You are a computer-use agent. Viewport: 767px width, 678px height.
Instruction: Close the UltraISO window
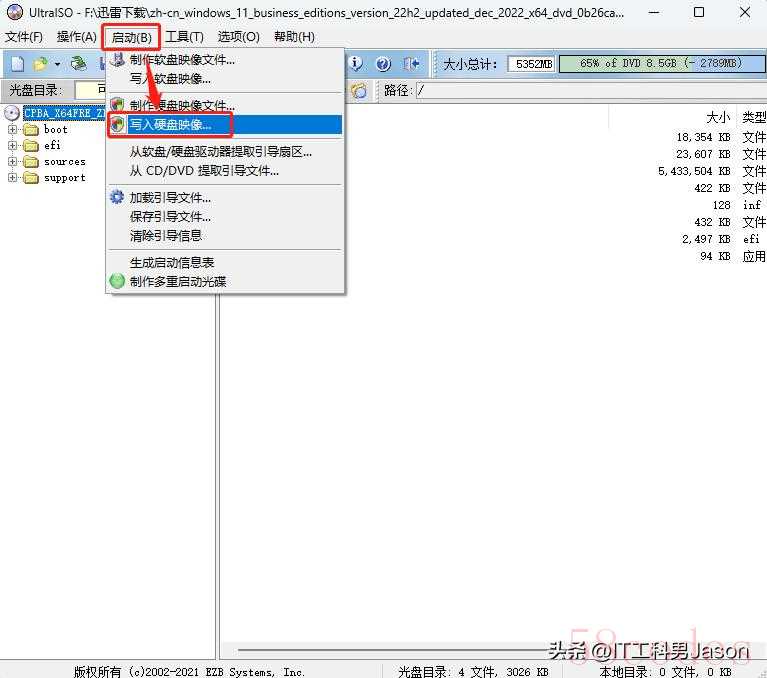pos(745,13)
